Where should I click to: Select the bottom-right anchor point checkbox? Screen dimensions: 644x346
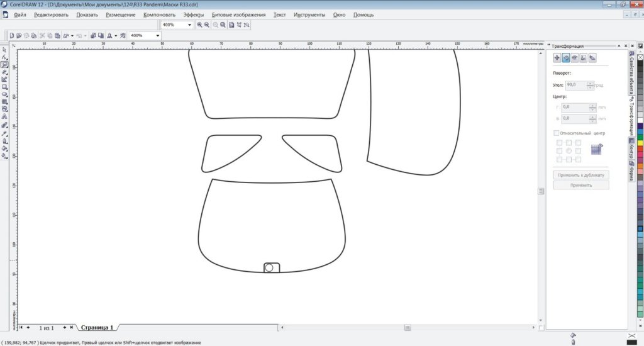(x=578, y=159)
